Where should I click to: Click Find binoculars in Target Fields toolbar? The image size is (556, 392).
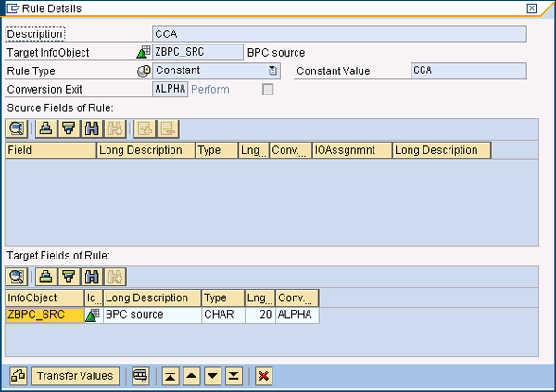(x=92, y=276)
